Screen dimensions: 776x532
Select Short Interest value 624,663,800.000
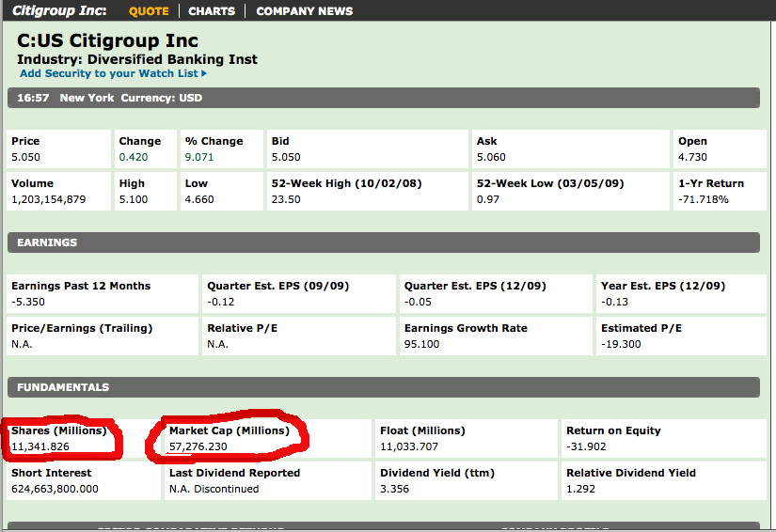tap(55, 489)
